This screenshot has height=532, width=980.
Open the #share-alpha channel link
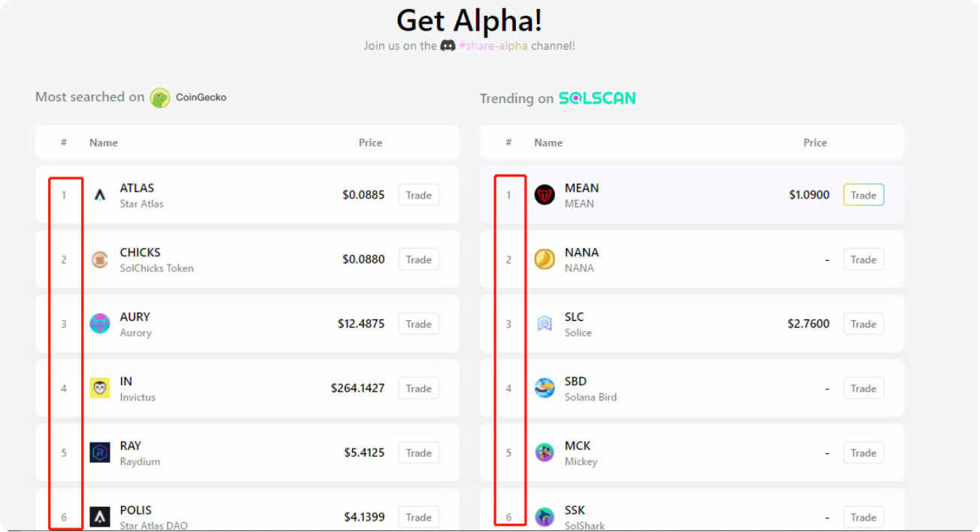(493, 46)
